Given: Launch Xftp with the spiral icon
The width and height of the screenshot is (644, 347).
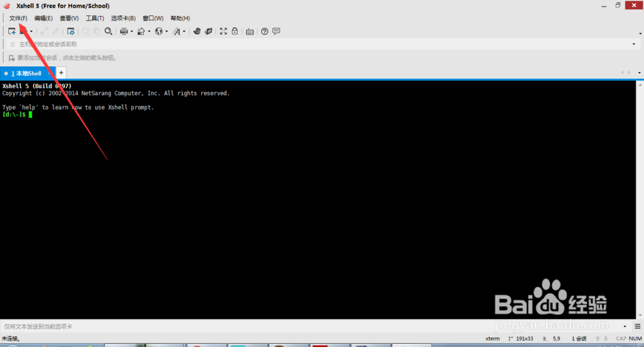Looking at the screenshot, I should 196,31.
